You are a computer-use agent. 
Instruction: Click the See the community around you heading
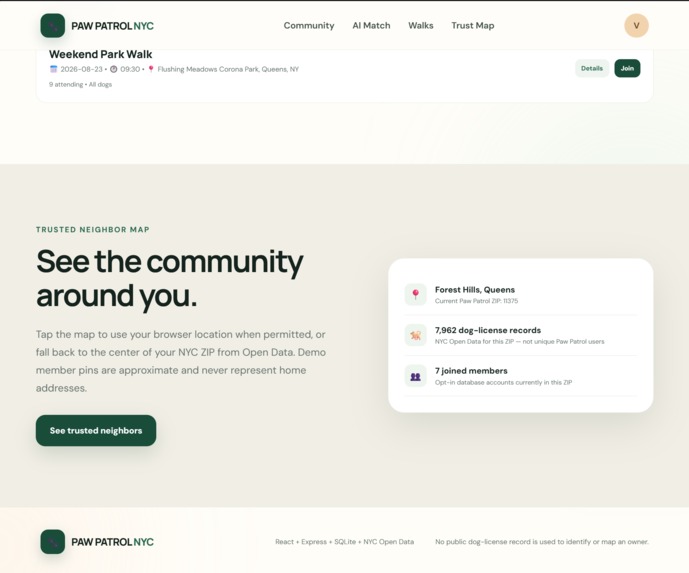coord(170,278)
